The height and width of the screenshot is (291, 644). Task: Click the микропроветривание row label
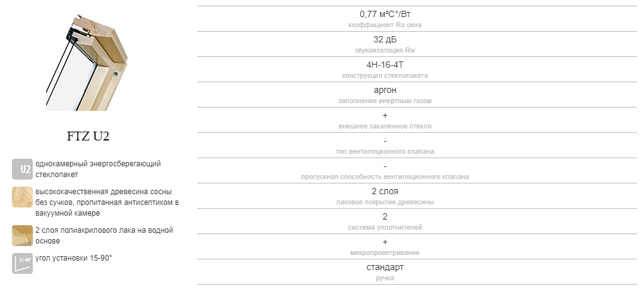pos(385,253)
